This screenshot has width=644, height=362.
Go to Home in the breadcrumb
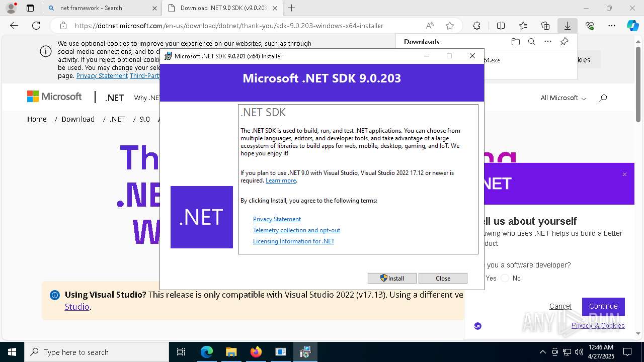[x=37, y=119]
